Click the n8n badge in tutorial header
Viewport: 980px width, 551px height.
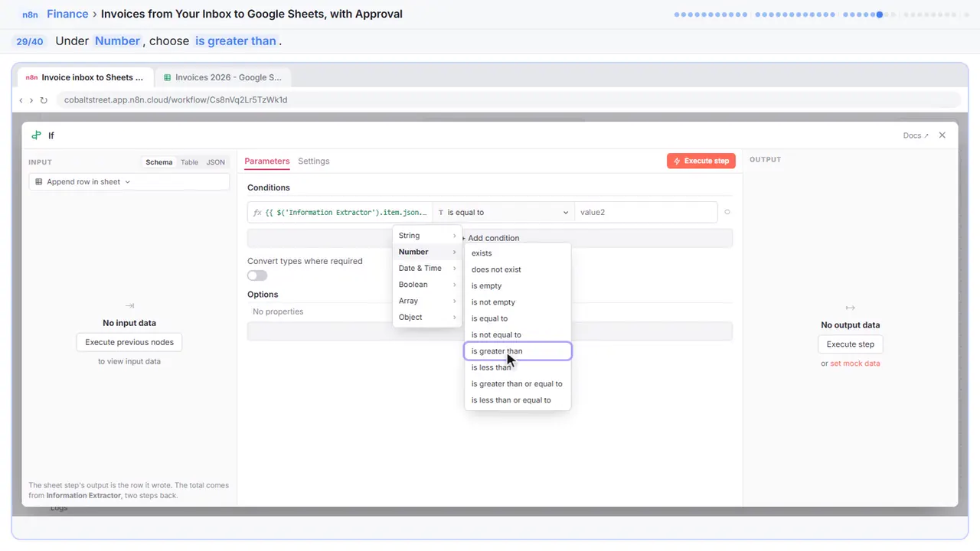point(30,15)
